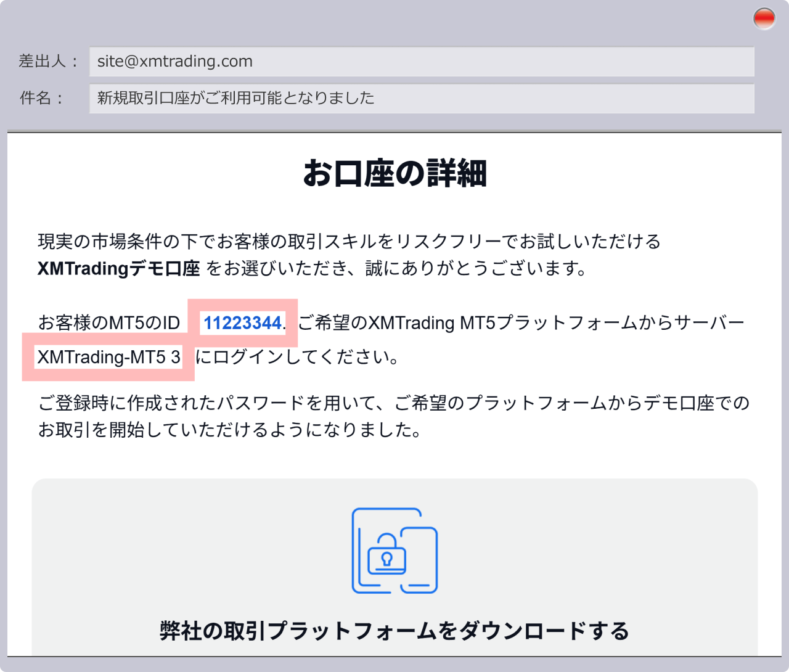
Task: Click the text にログインしてください。
Action: tap(297, 357)
